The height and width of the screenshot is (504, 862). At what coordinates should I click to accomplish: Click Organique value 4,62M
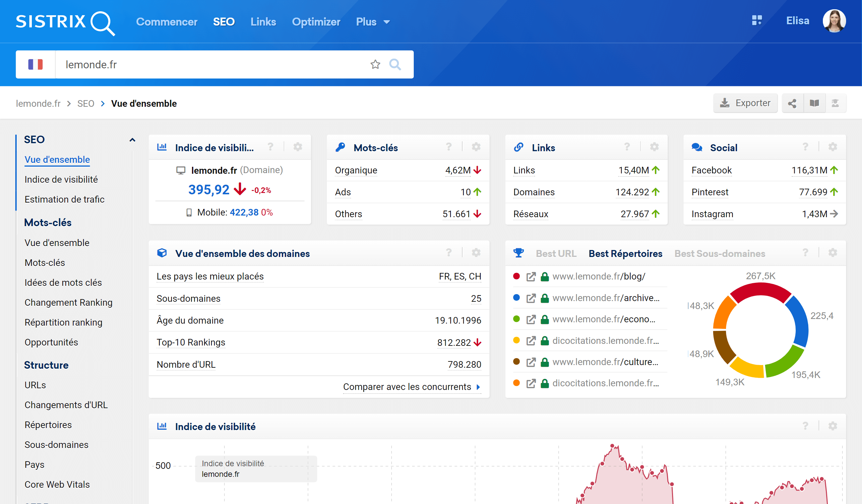(x=458, y=170)
